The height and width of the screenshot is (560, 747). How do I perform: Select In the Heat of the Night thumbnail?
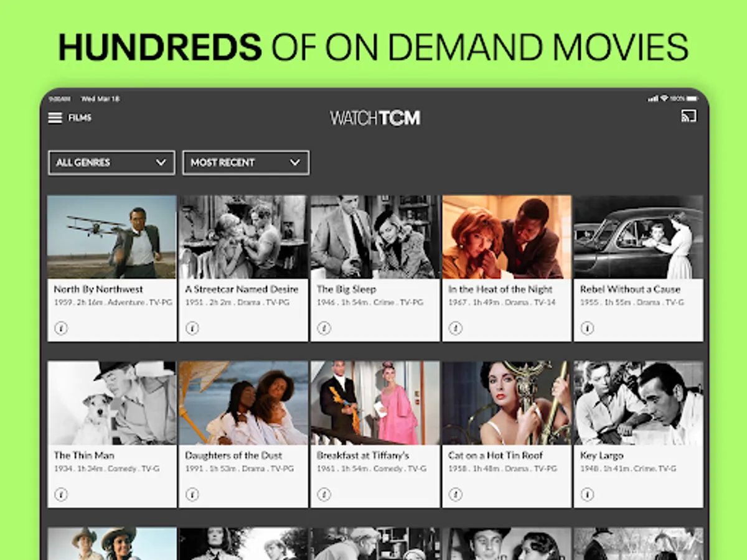click(x=507, y=237)
